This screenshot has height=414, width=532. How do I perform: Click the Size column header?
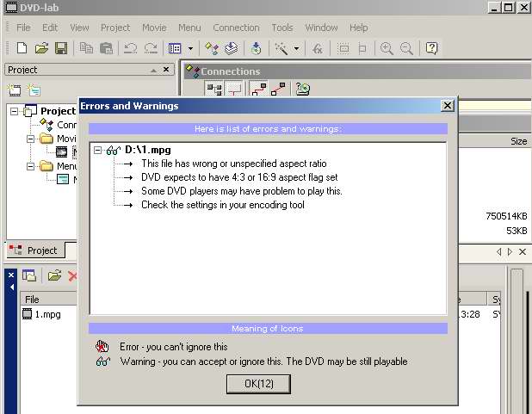(x=519, y=141)
